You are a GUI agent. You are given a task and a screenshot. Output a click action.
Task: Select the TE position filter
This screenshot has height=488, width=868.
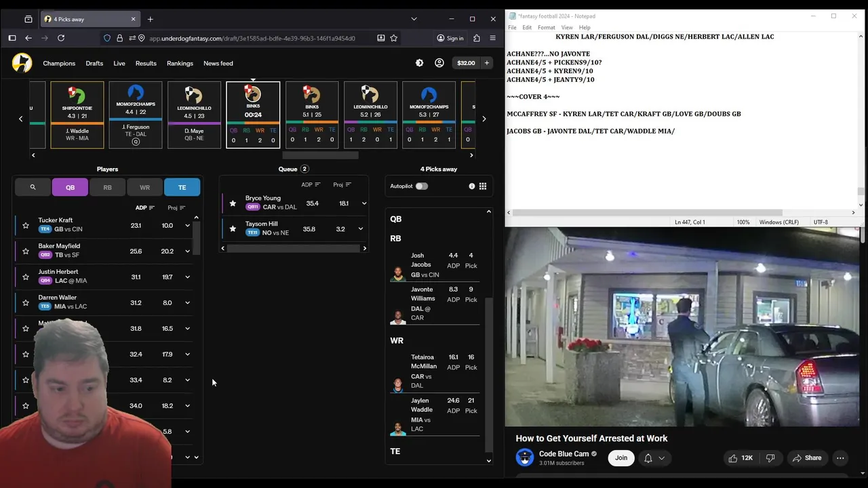(x=182, y=187)
